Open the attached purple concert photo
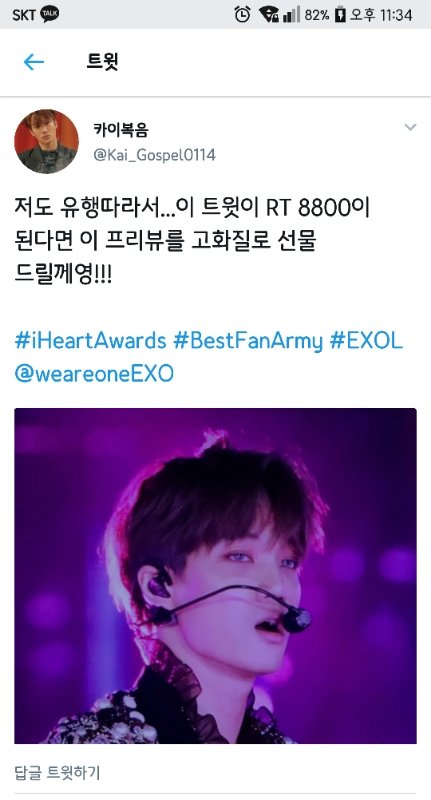431x800 pixels. [215, 576]
